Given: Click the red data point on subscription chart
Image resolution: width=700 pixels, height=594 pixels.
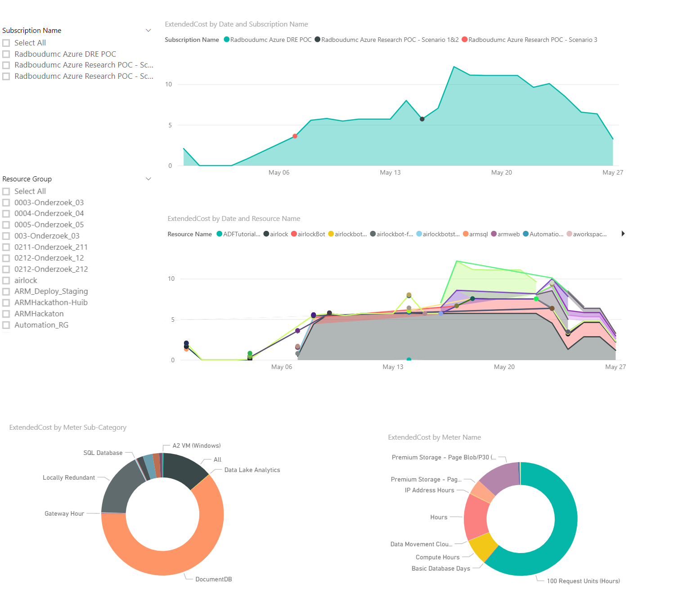Looking at the screenshot, I should click(x=295, y=136).
